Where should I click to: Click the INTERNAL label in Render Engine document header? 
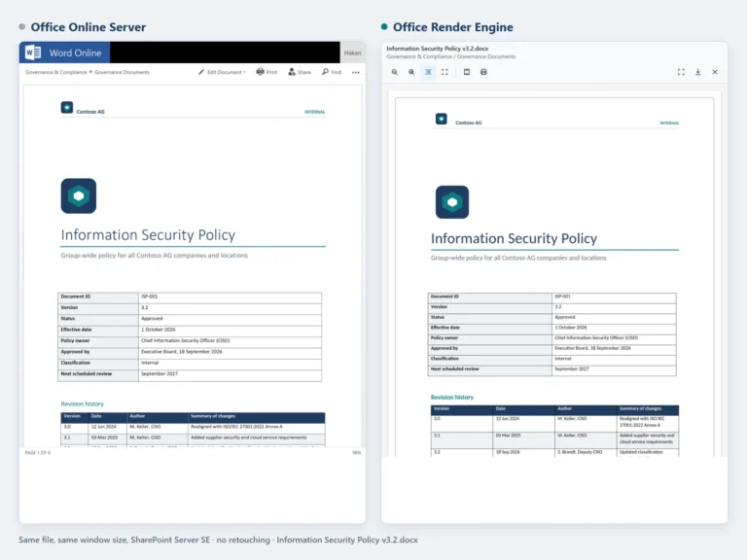point(669,122)
